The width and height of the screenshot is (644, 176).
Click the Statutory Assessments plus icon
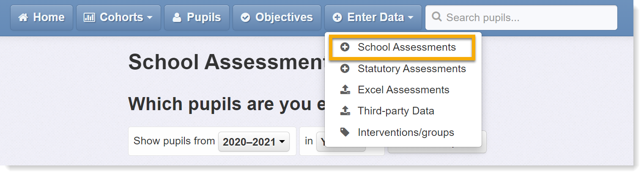[x=345, y=68]
